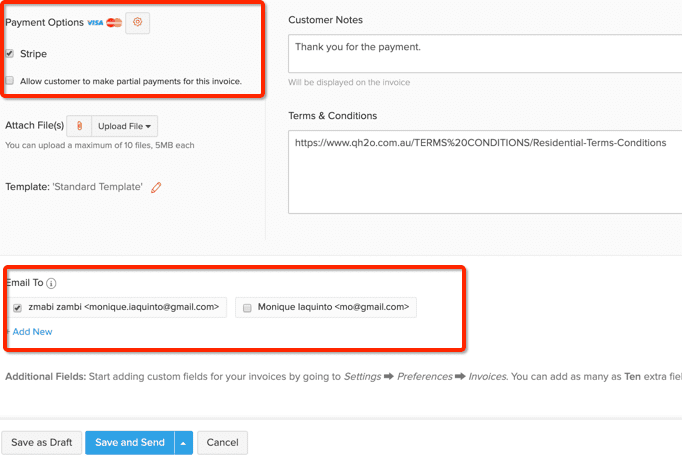Click the Visa card logo
This screenshot has width=682, height=461.
click(95, 23)
